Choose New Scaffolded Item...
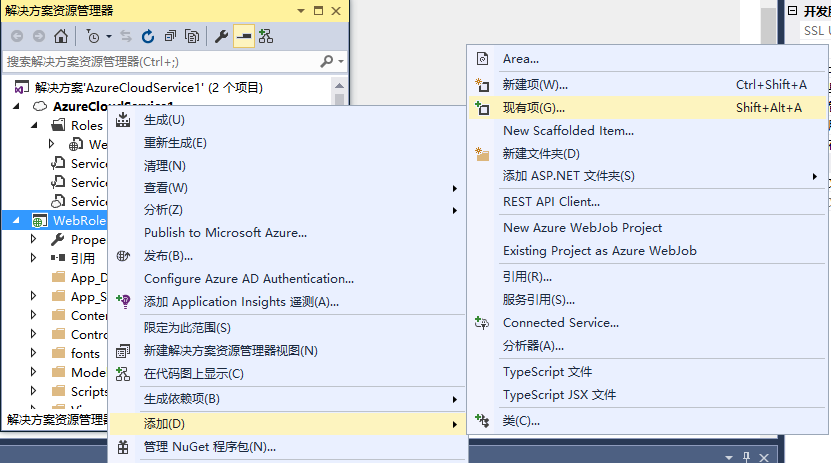Viewport: 831px width, 463px height. pos(648,130)
